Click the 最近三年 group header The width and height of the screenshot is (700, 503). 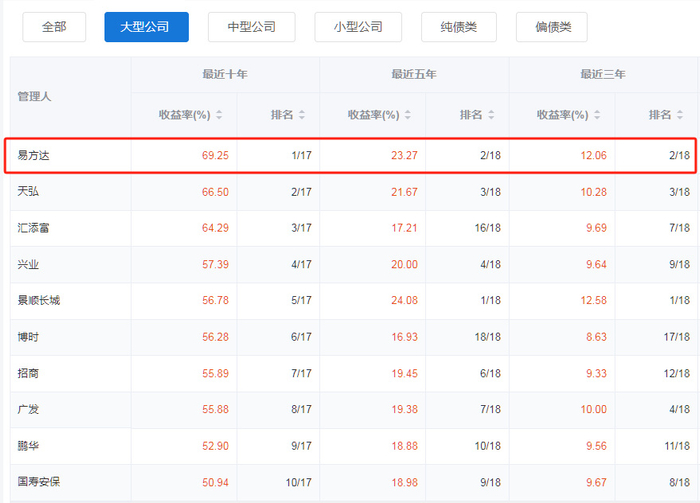coord(603,74)
